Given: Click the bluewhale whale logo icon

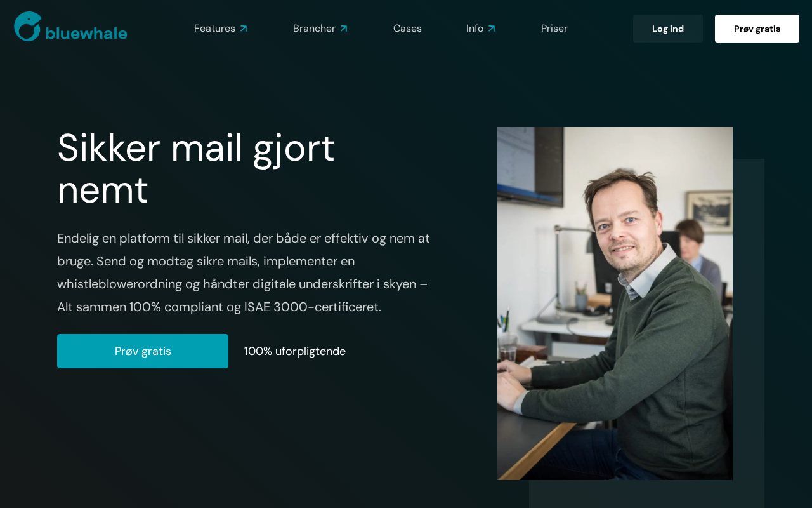Looking at the screenshot, I should click(27, 27).
